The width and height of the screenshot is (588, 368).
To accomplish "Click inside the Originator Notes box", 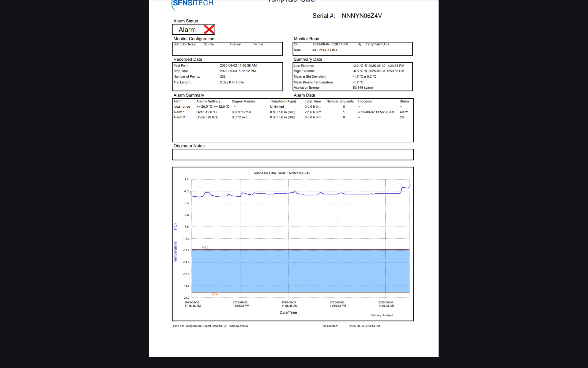I will [292, 155].
